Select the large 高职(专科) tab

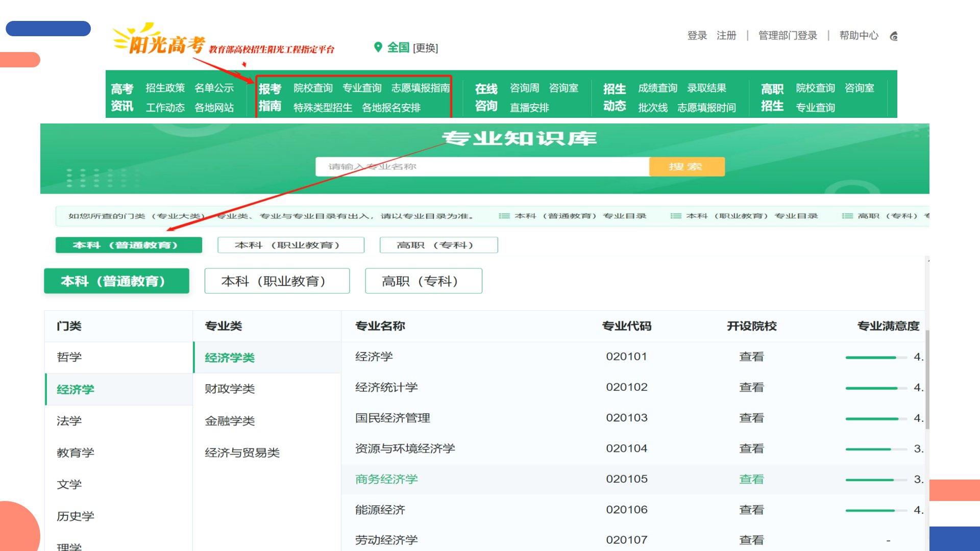pyautogui.click(x=423, y=281)
